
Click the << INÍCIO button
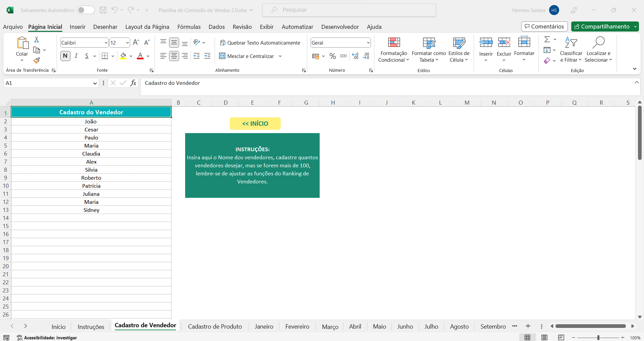pyautogui.click(x=255, y=123)
